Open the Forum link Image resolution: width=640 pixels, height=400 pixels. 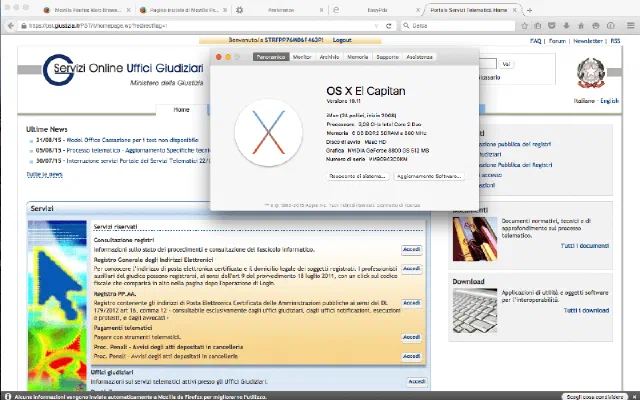tap(557, 41)
